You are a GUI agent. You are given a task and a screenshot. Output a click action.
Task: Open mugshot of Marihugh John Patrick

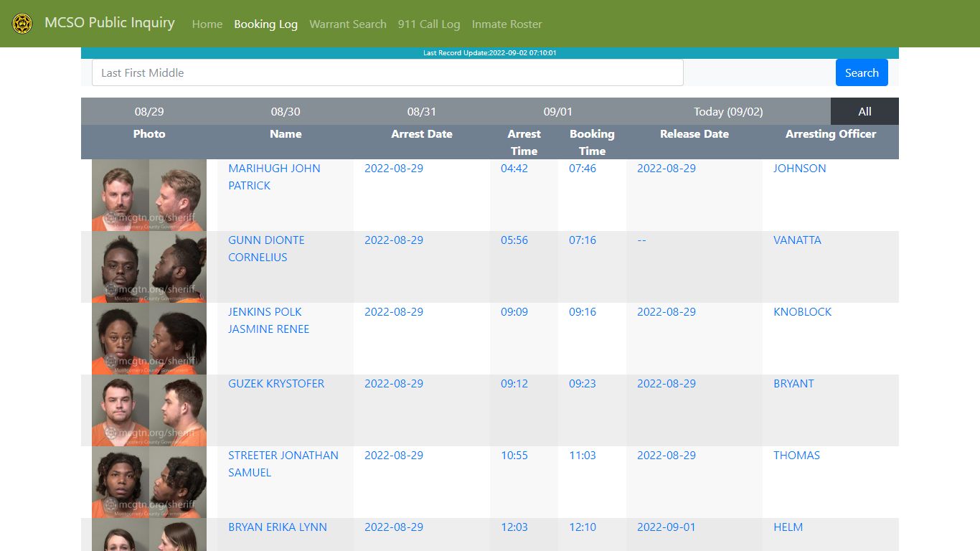click(149, 195)
